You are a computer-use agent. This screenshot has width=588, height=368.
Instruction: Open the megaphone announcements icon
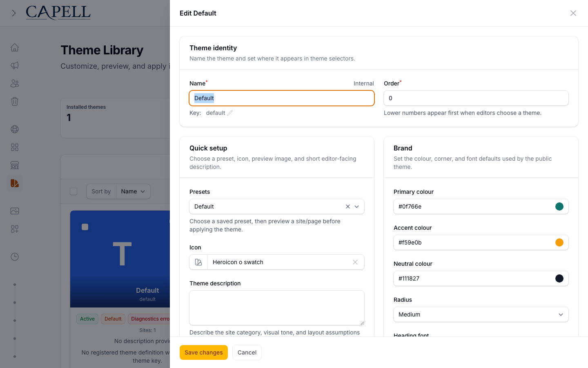tap(15, 65)
